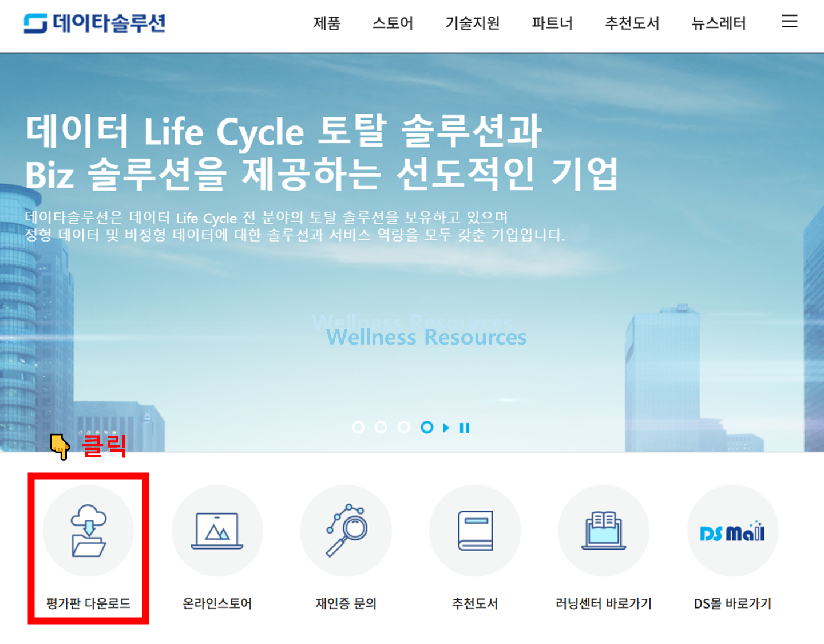The height and width of the screenshot is (644, 824).
Task: Click the banner headline 데이터 Life Cycle 토탈 솔루션과
Action: pos(284,131)
